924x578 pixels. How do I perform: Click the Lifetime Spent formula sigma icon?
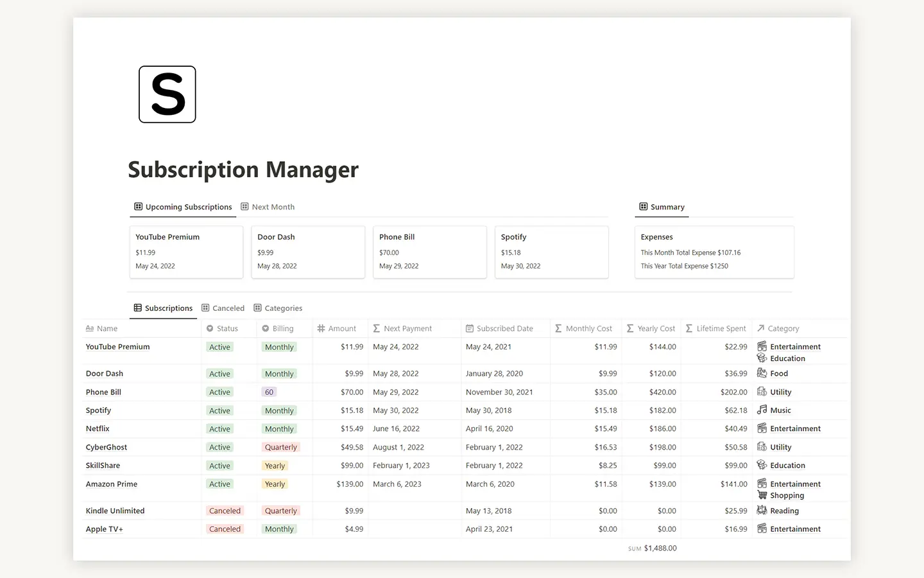[689, 328]
